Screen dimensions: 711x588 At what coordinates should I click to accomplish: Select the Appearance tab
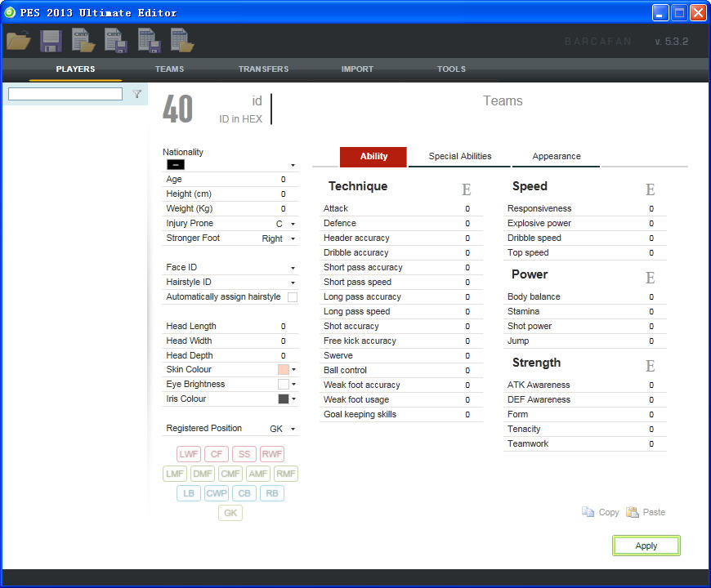coord(557,156)
